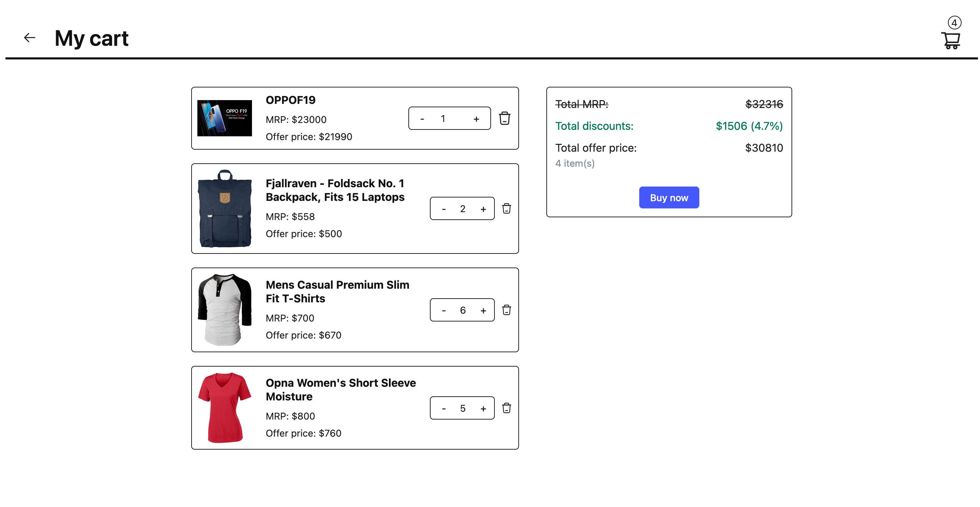
Task: Click the 4 item(s) count text
Action: [x=575, y=163]
